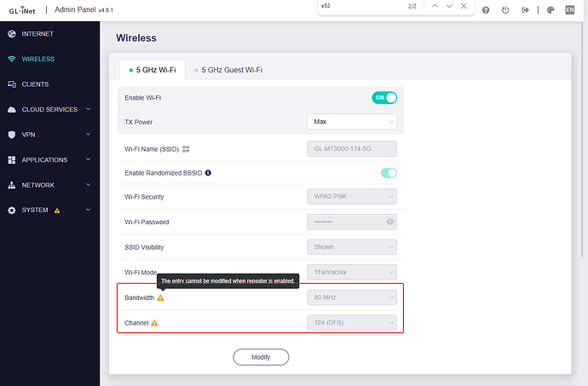Click the Bandwidth warning icon
Image resolution: width=588 pixels, height=386 pixels.
[160, 297]
